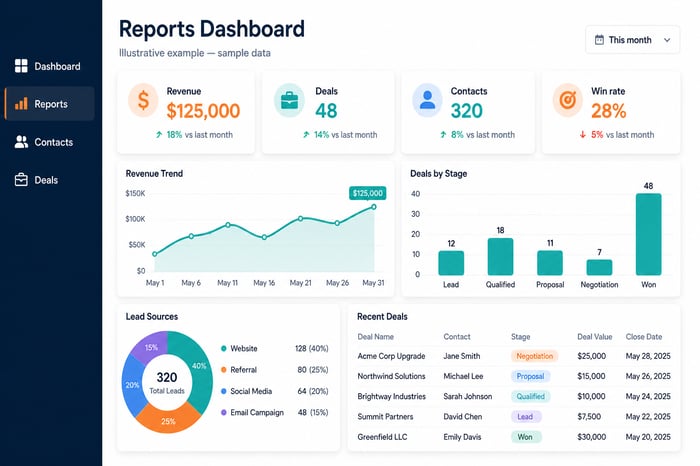Image resolution: width=700 pixels, height=466 pixels.
Task: Click the Contacts people icon in sidebar
Action: click(21, 142)
